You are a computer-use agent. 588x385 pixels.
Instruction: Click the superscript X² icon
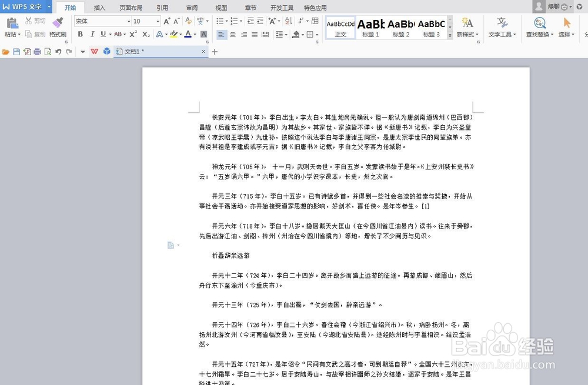coord(133,34)
